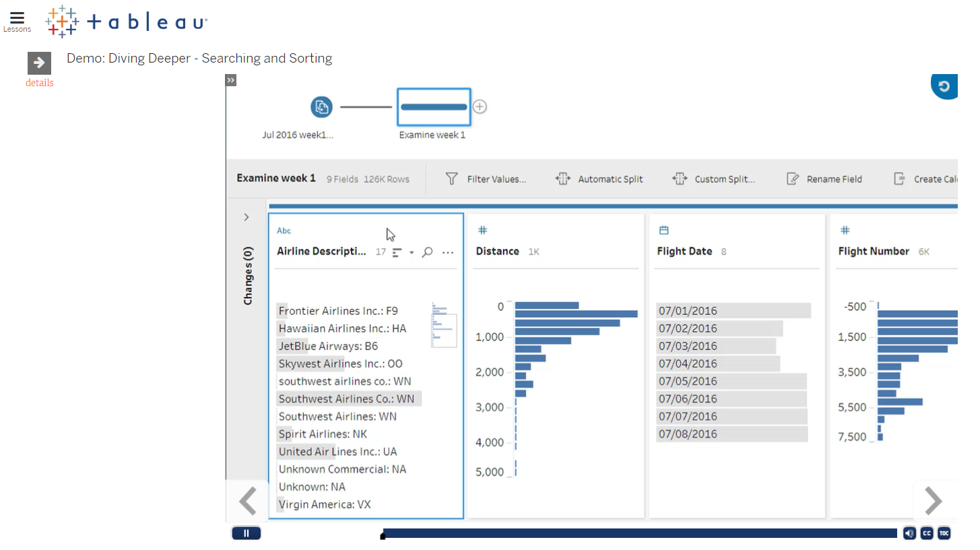Click Rename Field button

pos(824,179)
